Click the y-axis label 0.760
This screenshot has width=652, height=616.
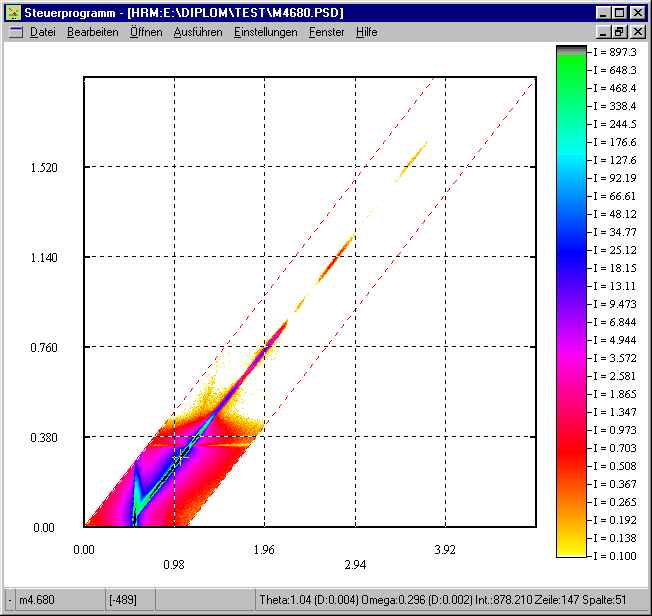[x=44, y=348]
